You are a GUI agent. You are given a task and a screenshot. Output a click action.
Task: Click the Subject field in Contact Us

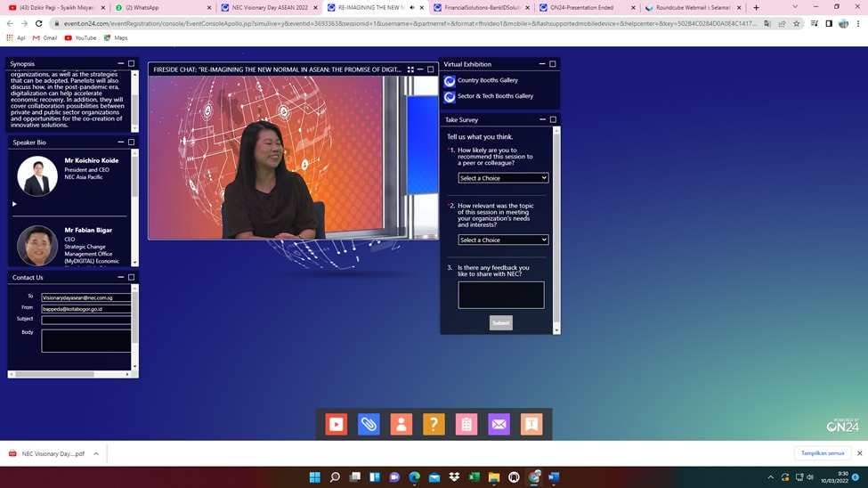pyautogui.click(x=85, y=320)
